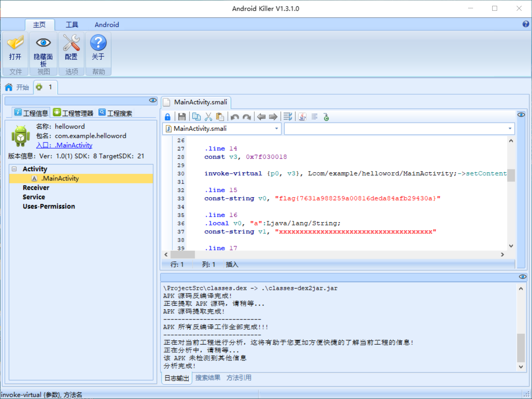
Task: Switch to 搜索结果 tab
Action: tap(208, 378)
